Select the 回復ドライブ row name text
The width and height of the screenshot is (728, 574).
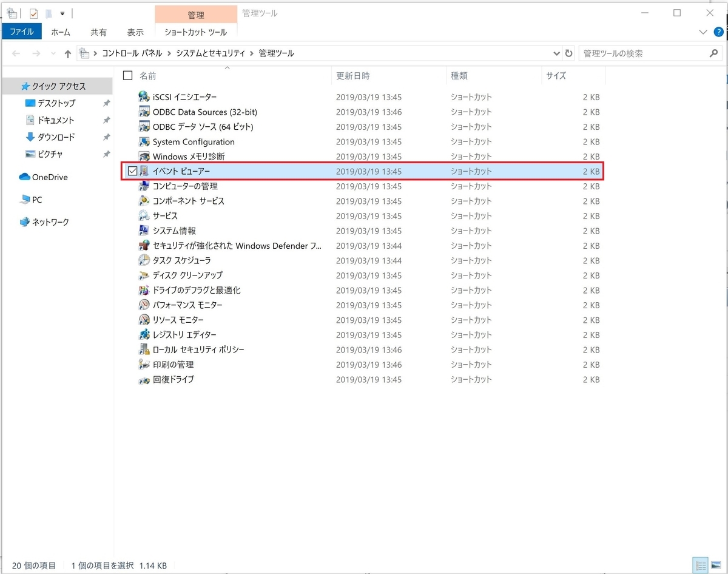coord(174,379)
